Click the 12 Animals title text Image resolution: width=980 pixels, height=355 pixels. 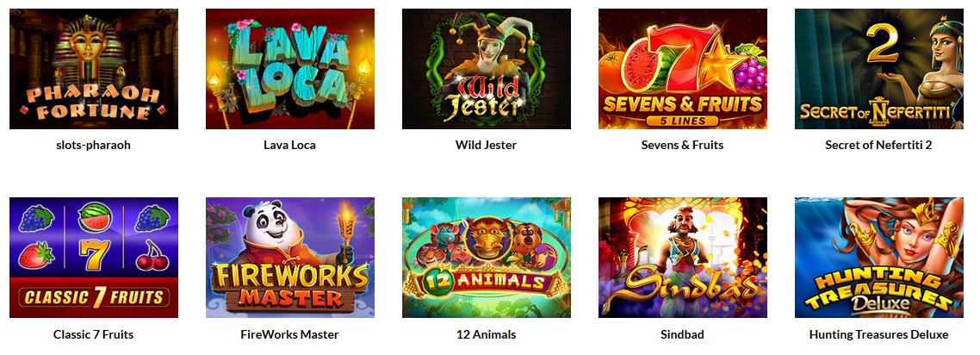pyautogui.click(x=487, y=334)
